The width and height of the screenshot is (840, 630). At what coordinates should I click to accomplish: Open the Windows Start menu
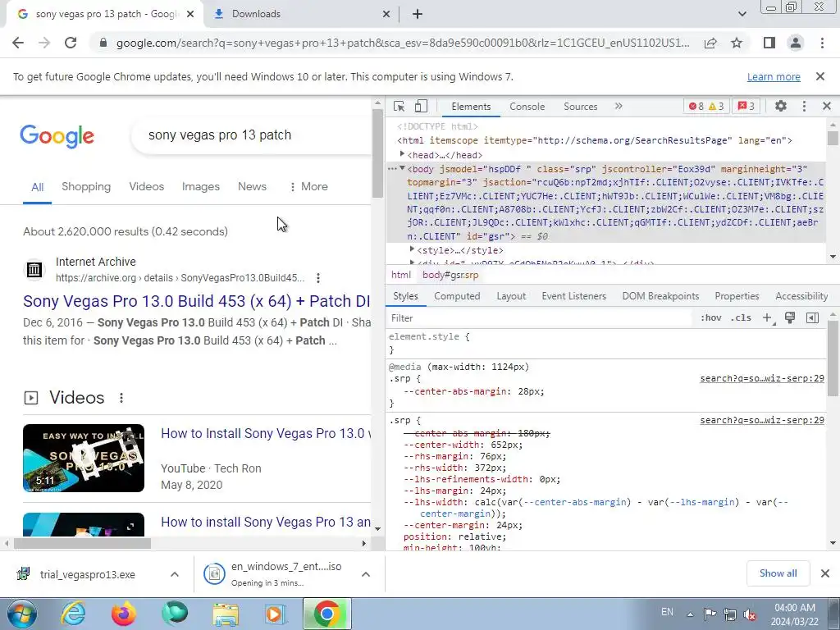pyautogui.click(x=21, y=614)
